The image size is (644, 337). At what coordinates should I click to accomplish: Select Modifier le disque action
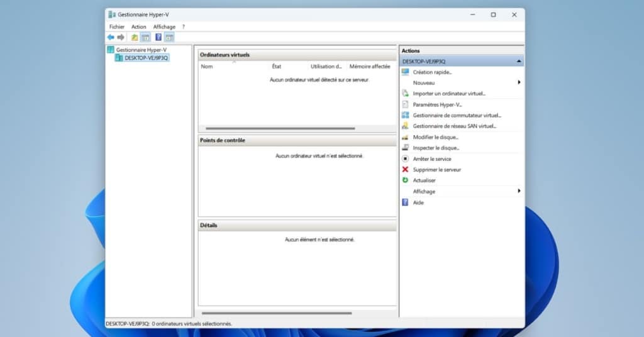coord(435,137)
